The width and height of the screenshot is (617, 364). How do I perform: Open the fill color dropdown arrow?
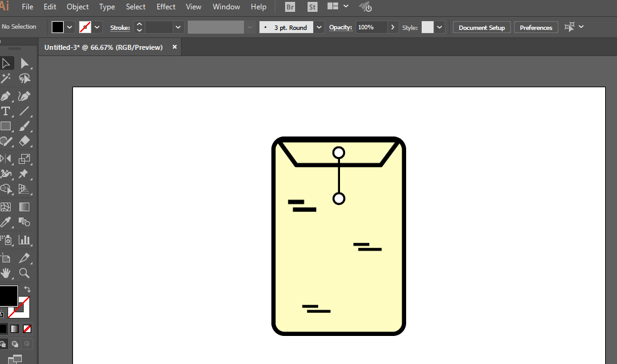coord(70,27)
